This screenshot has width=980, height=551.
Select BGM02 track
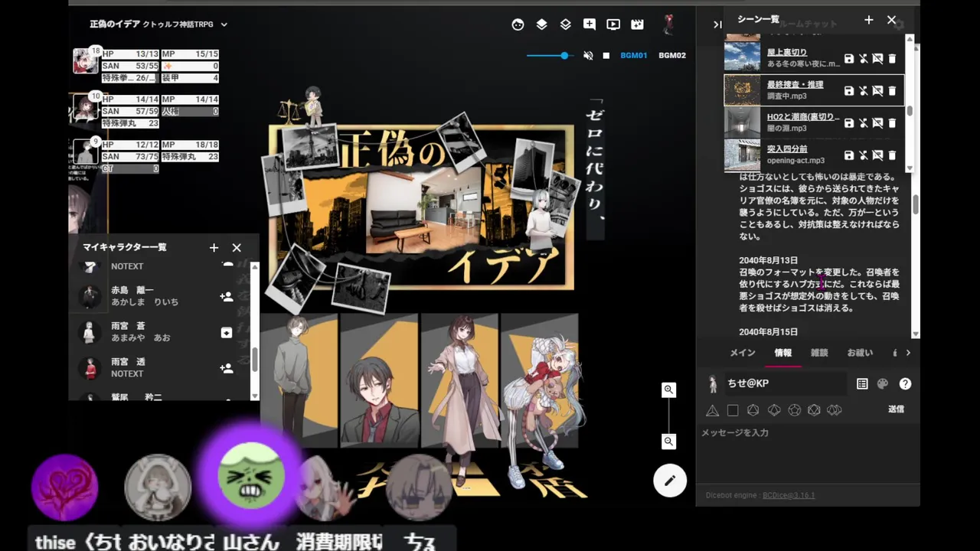click(x=672, y=55)
